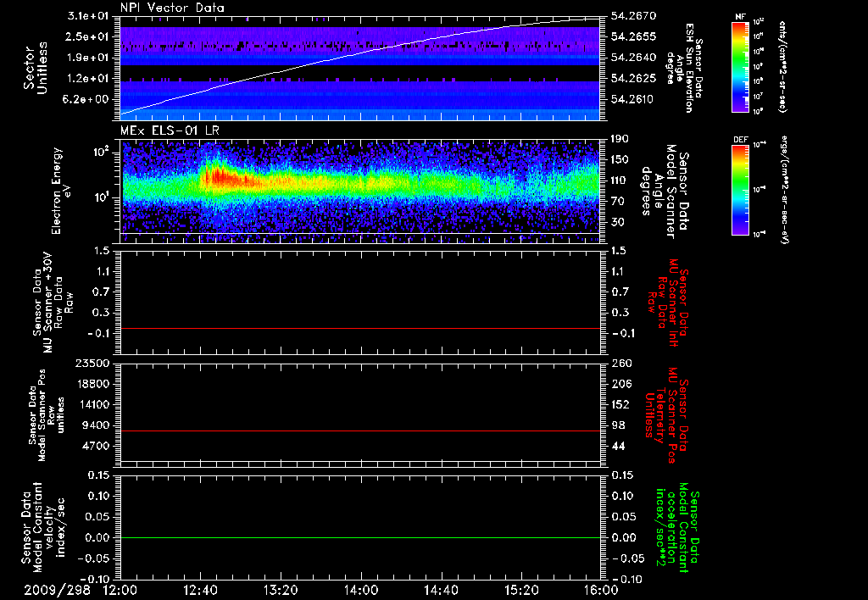The image size is (868, 600).
Task: Click the red scanner position line
Action: (360, 431)
